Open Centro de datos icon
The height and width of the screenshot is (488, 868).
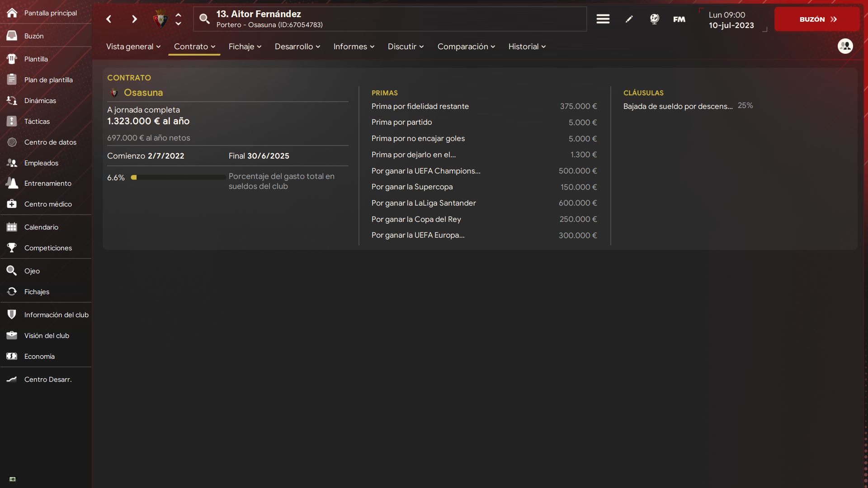tap(12, 142)
